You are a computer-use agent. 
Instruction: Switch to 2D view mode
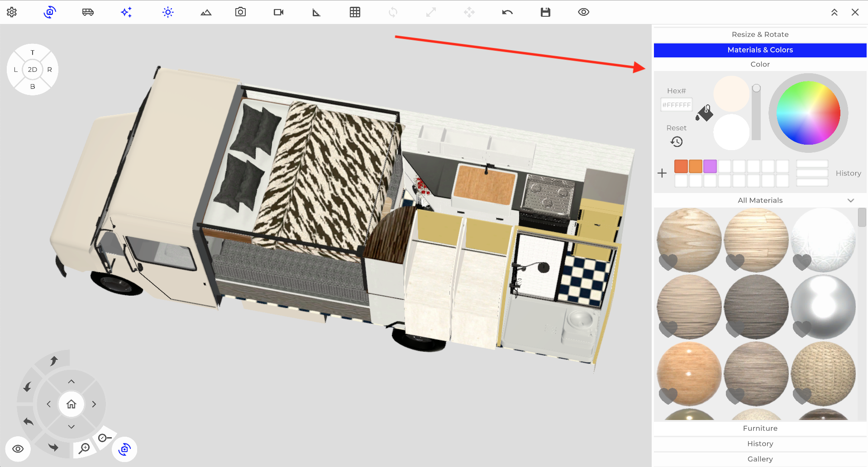click(33, 70)
